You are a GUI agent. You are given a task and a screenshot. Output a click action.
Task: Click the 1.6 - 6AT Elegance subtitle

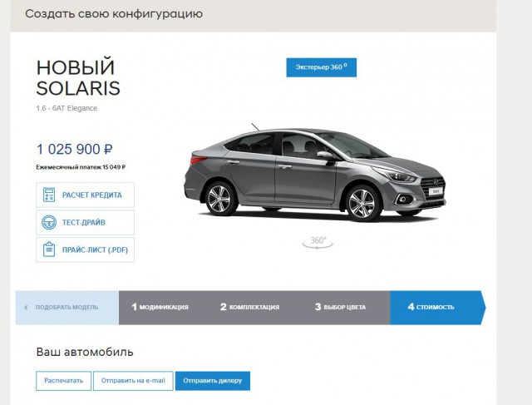coord(66,108)
